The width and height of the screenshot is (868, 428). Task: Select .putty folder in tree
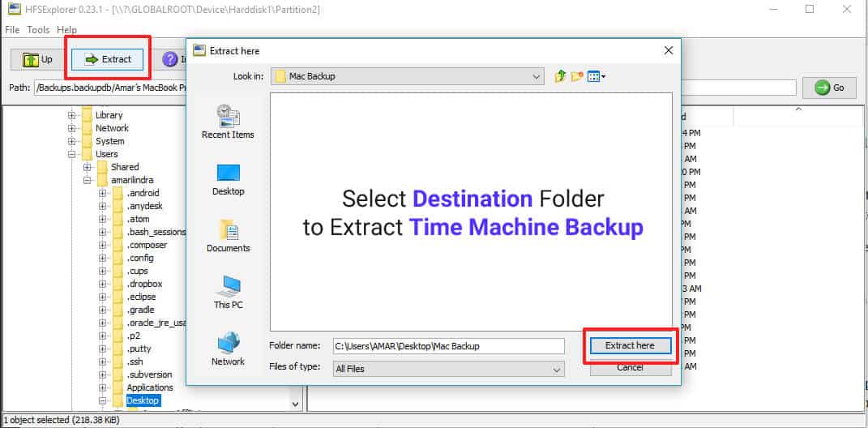click(139, 349)
